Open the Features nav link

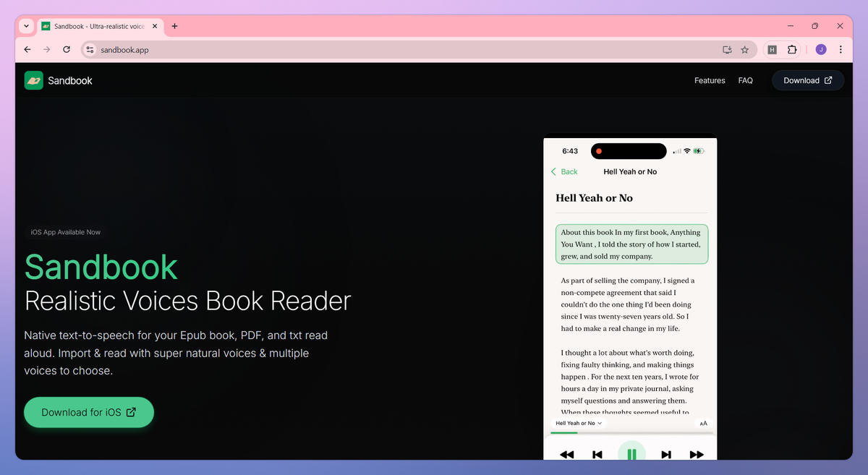point(710,80)
